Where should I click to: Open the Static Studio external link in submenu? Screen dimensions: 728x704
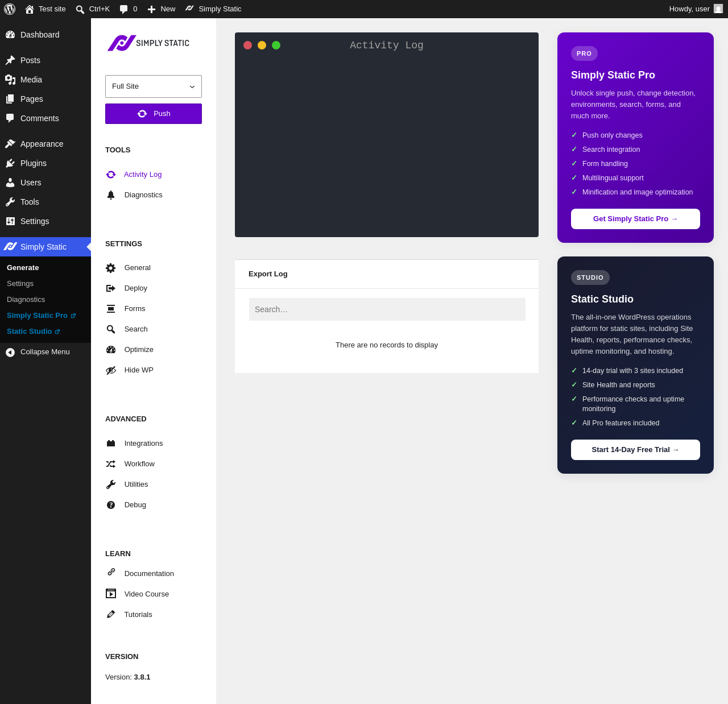[33, 332]
